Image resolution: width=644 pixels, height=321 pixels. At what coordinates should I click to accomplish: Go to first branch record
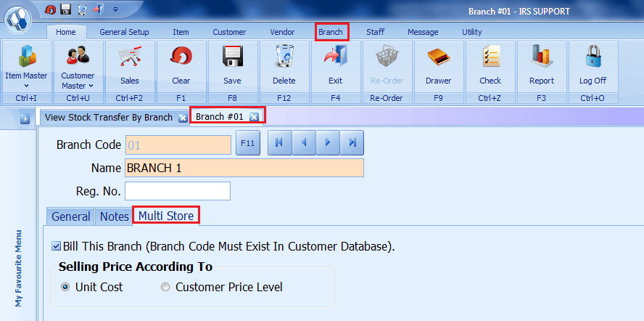click(x=280, y=143)
